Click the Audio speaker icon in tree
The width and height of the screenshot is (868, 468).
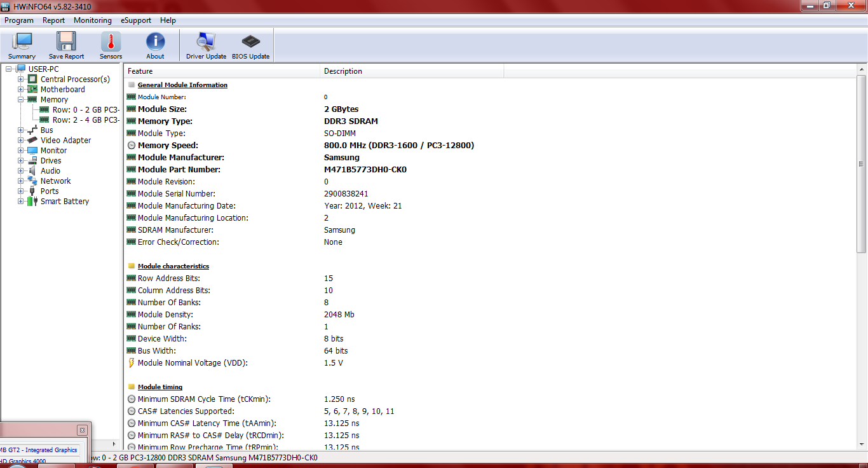(x=32, y=170)
